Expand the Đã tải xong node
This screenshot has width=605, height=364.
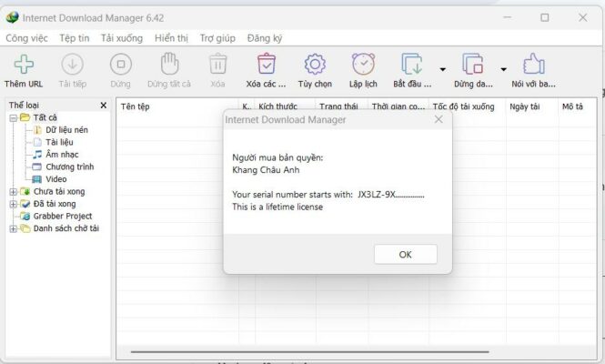pyautogui.click(x=13, y=204)
